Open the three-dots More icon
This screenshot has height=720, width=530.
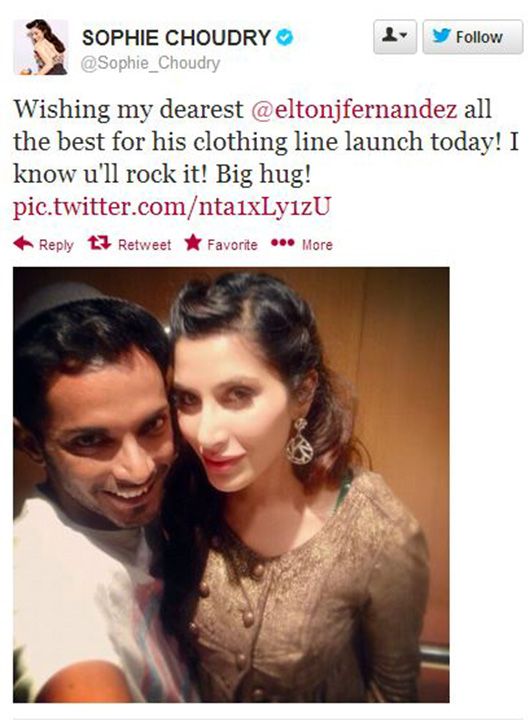pos(282,242)
